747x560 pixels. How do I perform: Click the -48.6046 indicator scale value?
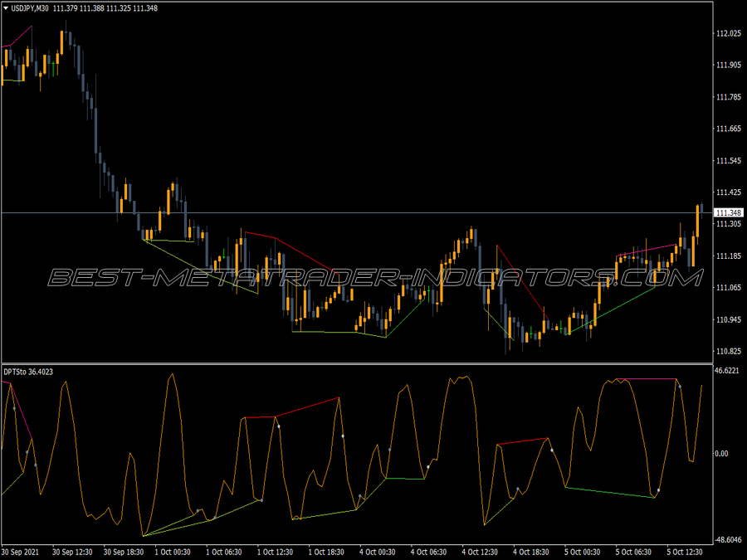click(x=727, y=540)
